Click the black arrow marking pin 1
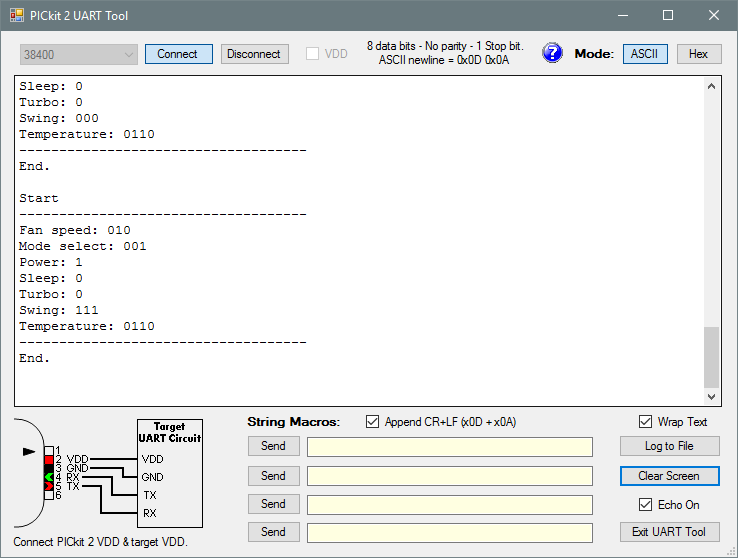 pos(29,452)
